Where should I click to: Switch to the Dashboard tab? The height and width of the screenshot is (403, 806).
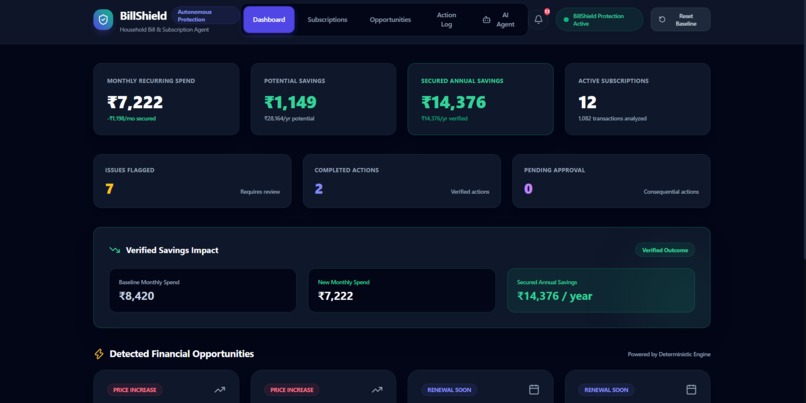pyautogui.click(x=269, y=20)
